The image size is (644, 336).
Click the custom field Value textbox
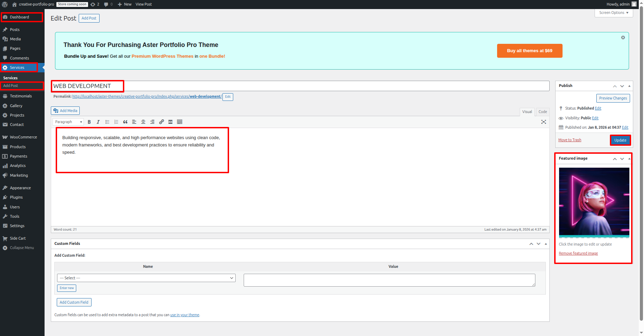pyautogui.click(x=389, y=280)
